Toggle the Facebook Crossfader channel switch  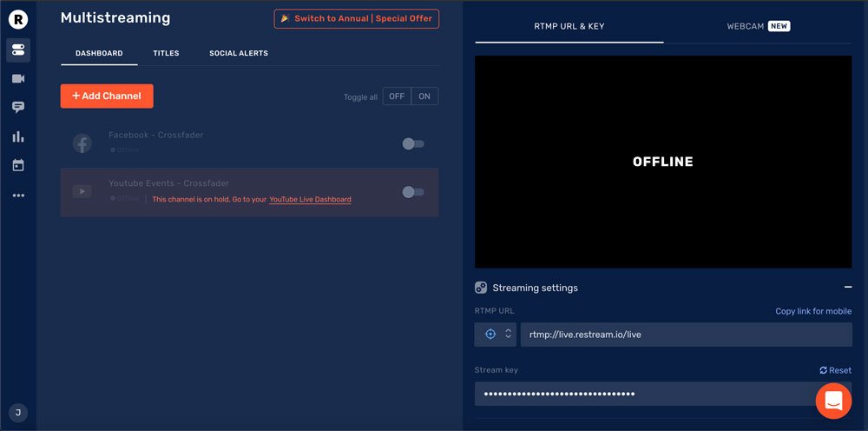413,144
